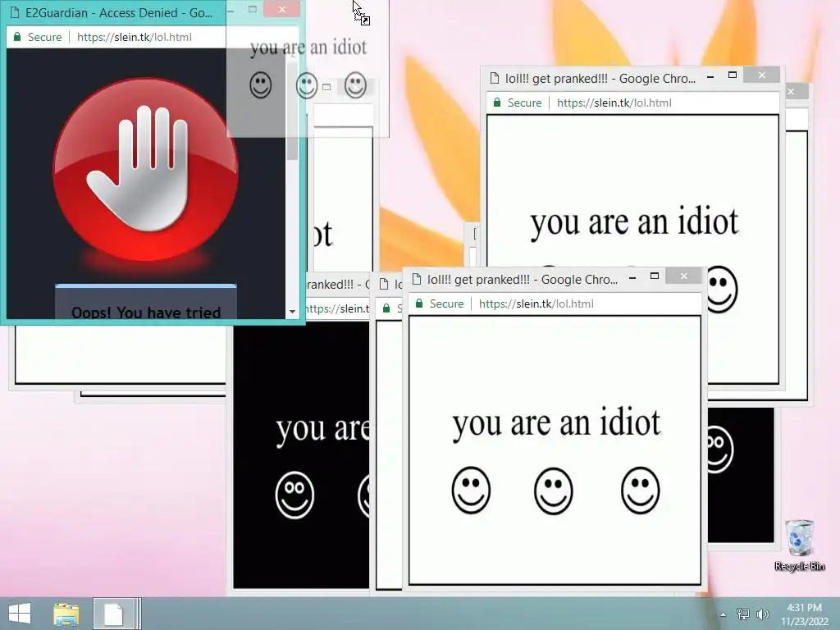This screenshot has width=840, height=630.
Task: Click the 'Oops! You have tried' message
Action: (146, 313)
